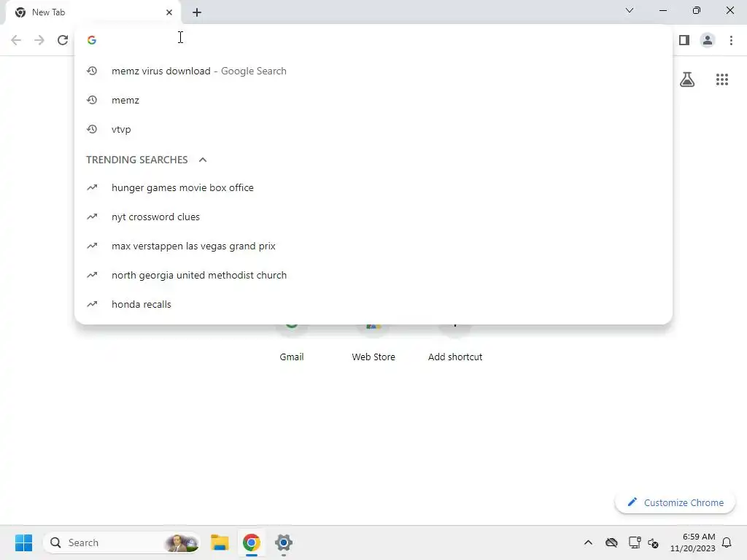Click trending icon beside nyt crossword clues
Image resolution: width=747 pixels, height=560 pixels.
coord(92,217)
